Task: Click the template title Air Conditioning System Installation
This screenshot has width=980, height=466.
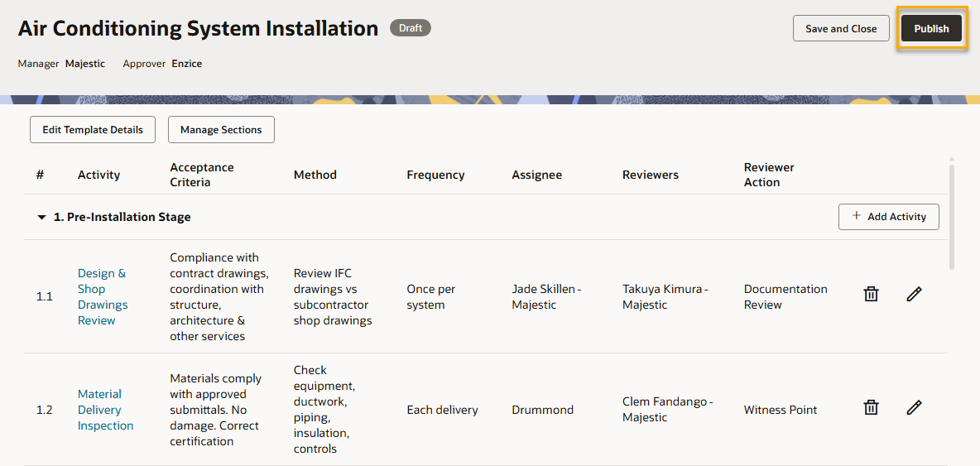Action: [199, 28]
